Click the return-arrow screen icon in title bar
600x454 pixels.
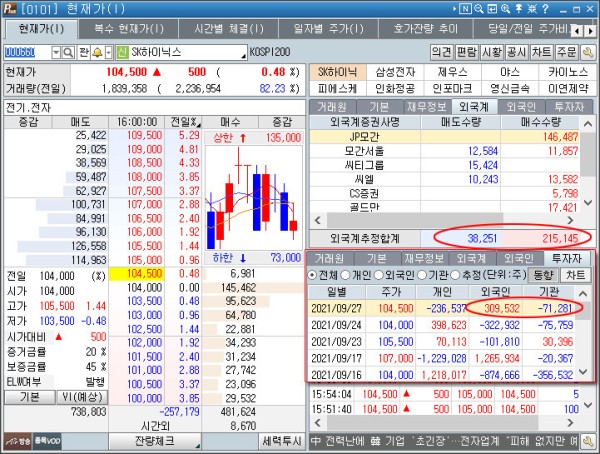pyautogui.click(x=492, y=8)
